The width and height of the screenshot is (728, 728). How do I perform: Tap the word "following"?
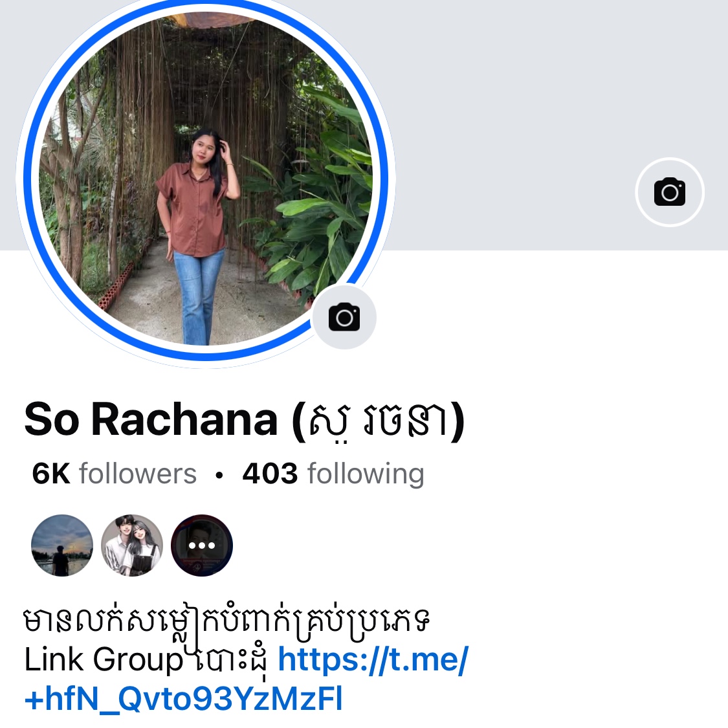pyautogui.click(x=366, y=474)
